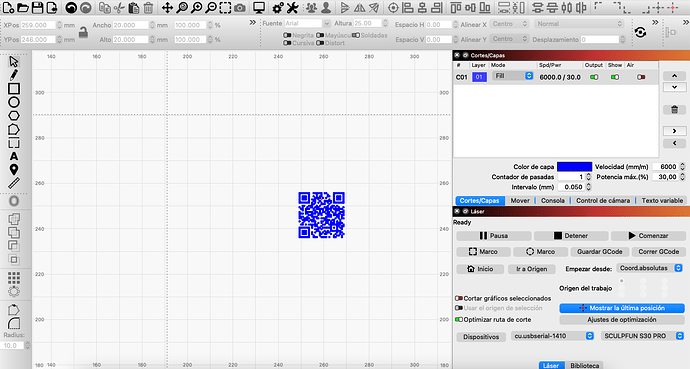Click Guardar GCode button

pyautogui.click(x=599, y=252)
